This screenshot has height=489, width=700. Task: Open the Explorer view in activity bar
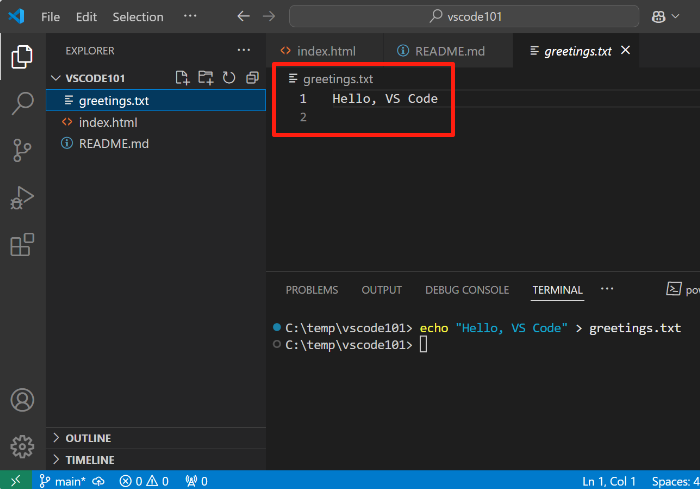click(22, 57)
